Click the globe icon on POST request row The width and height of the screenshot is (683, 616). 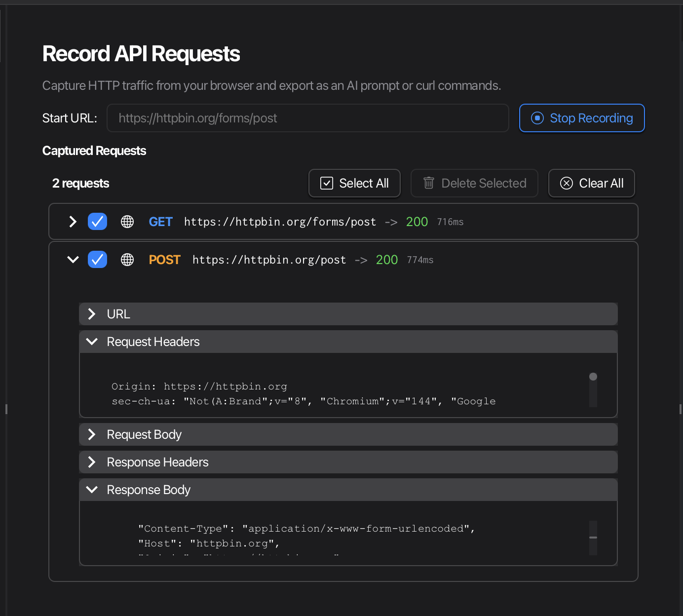127,260
